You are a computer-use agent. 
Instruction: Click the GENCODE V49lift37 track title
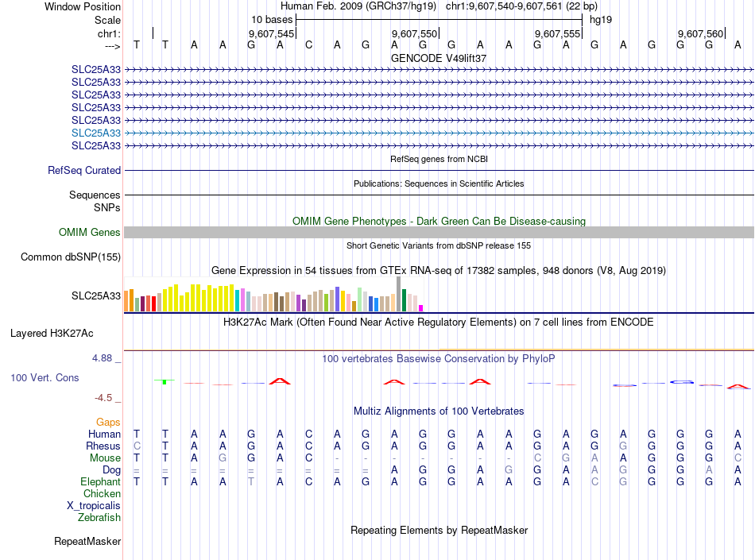point(438,58)
